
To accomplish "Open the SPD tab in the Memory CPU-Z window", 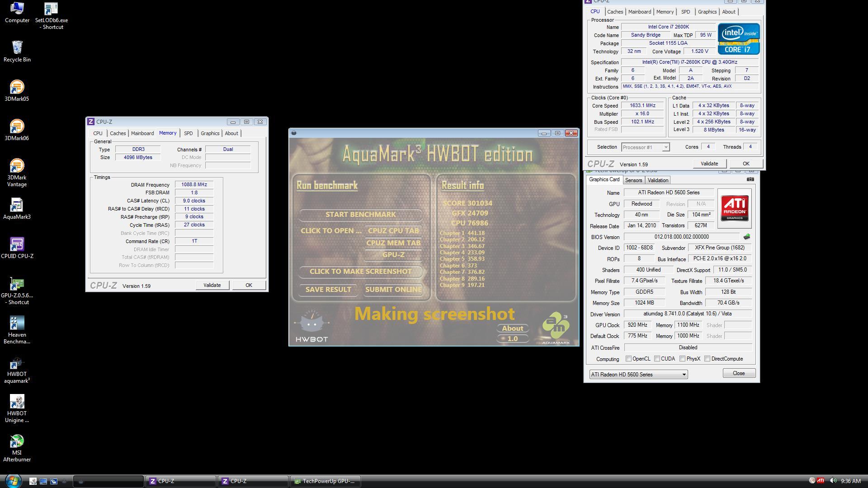I will coord(188,133).
